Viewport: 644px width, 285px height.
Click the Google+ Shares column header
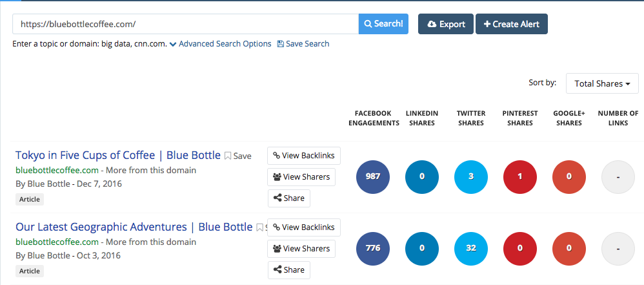click(569, 118)
